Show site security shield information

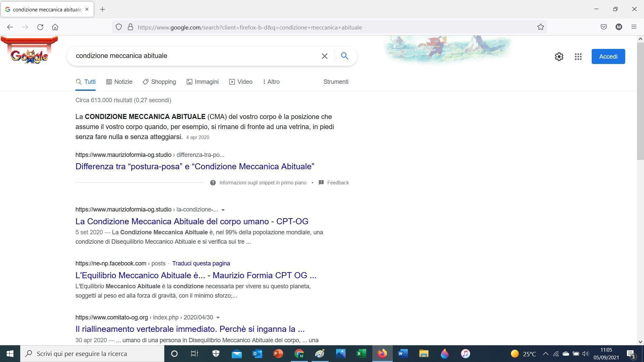click(119, 27)
